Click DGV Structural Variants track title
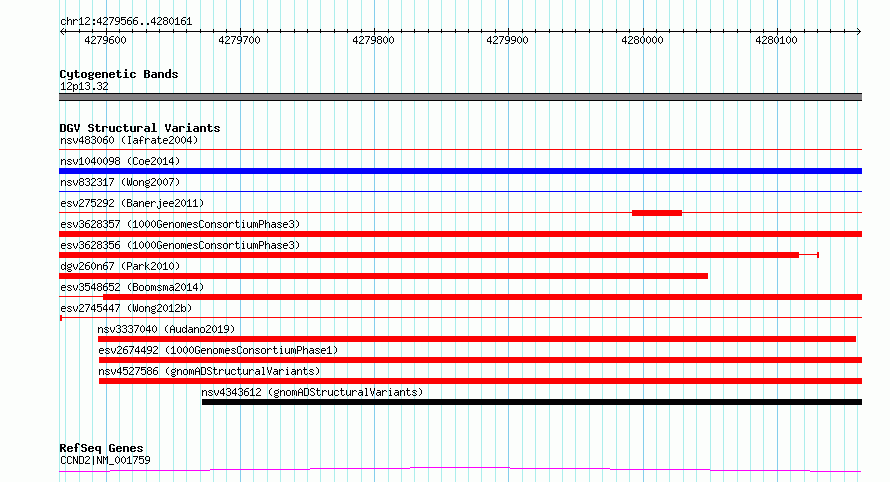 point(140,128)
